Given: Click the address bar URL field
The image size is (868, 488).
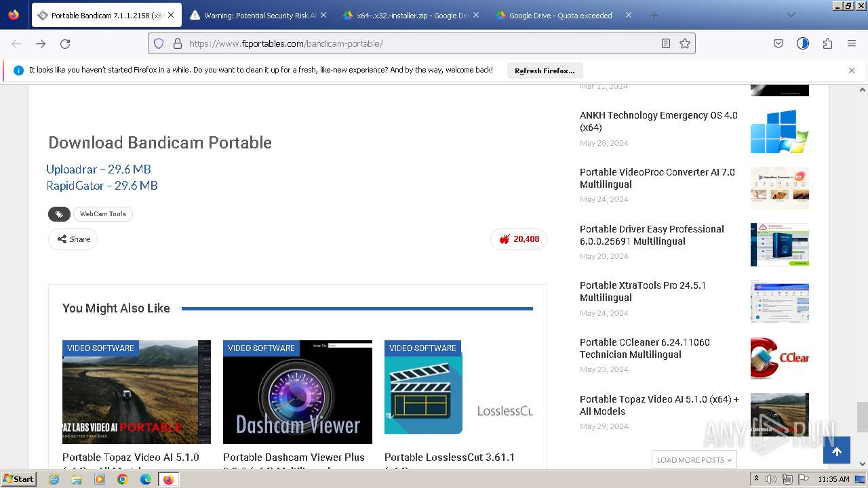Looking at the screenshot, I should [x=420, y=43].
